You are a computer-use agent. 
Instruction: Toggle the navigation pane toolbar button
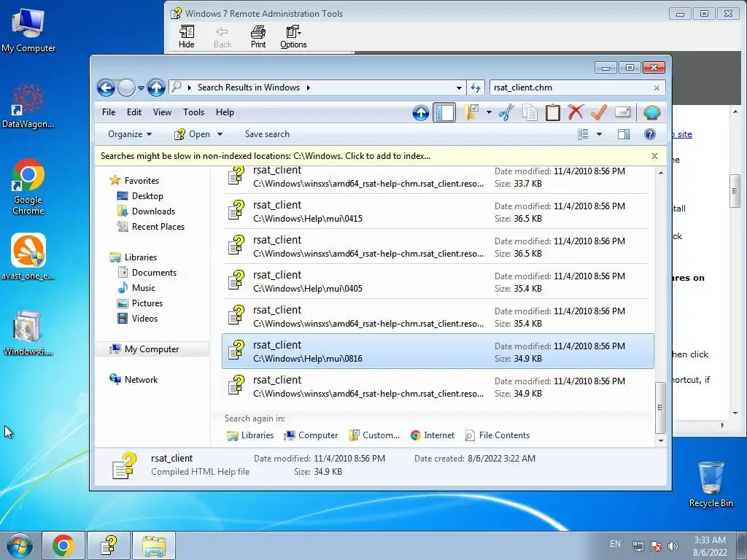coord(444,113)
